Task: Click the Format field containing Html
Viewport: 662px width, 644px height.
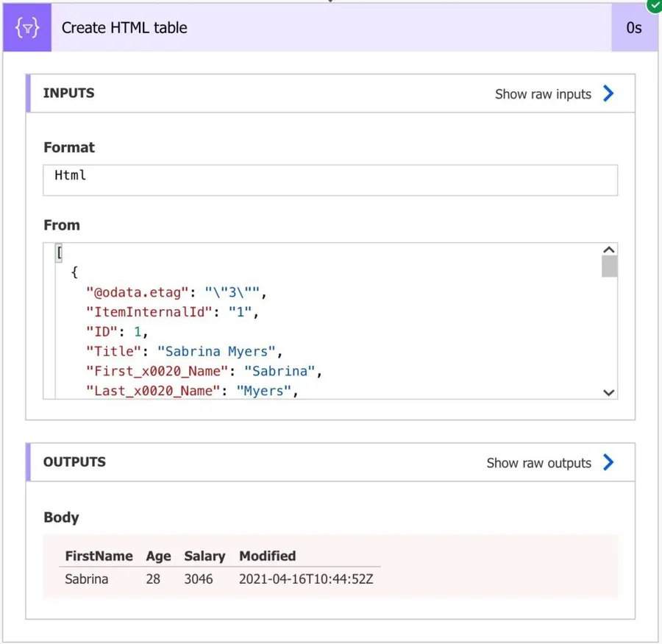Action: point(330,180)
